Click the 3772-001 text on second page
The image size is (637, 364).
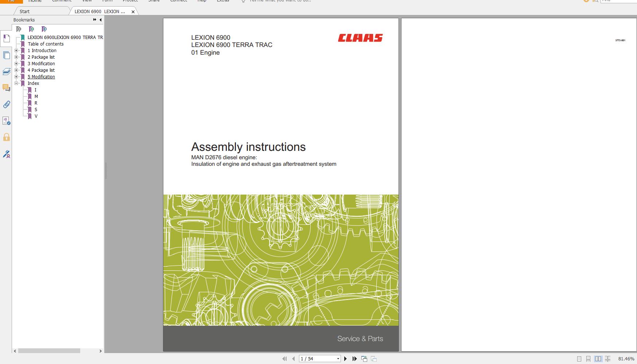tap(620, 40)
